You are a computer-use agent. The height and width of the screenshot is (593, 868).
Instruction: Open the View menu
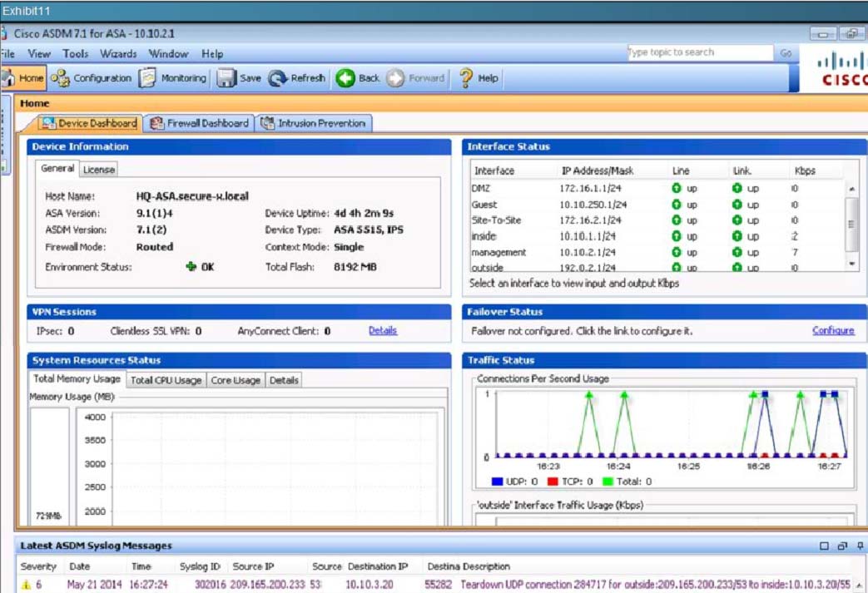pyautogui.click(x=39, y=54)
